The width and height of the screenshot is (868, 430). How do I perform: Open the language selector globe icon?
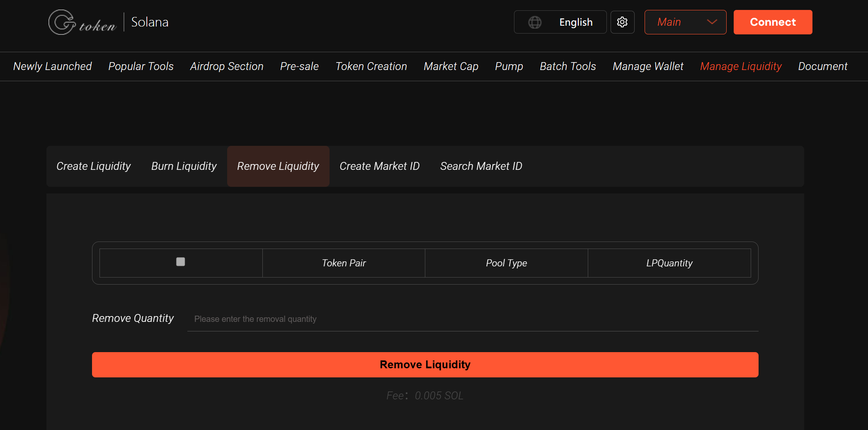coord(535,22)
